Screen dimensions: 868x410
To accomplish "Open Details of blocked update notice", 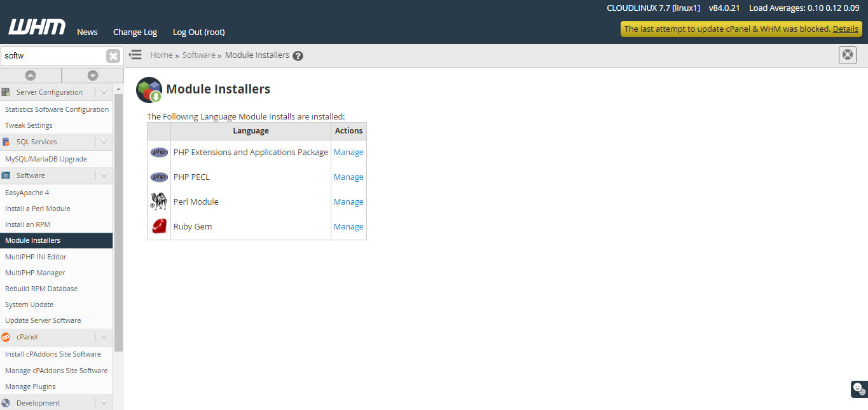I will [846, 29].
